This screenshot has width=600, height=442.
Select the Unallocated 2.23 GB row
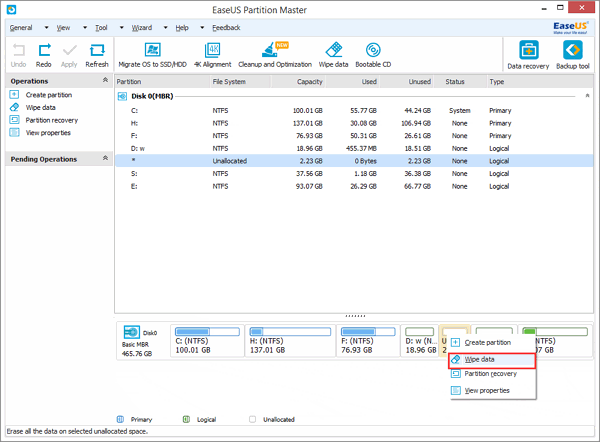pyautogui.click(x=354, y=161)
